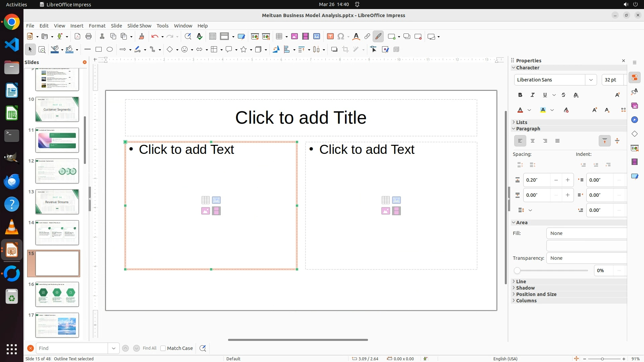644x362 pixels.
Task: Enable the Match Case checkbox
Action: pyautogui.click(x=163, y=348)
